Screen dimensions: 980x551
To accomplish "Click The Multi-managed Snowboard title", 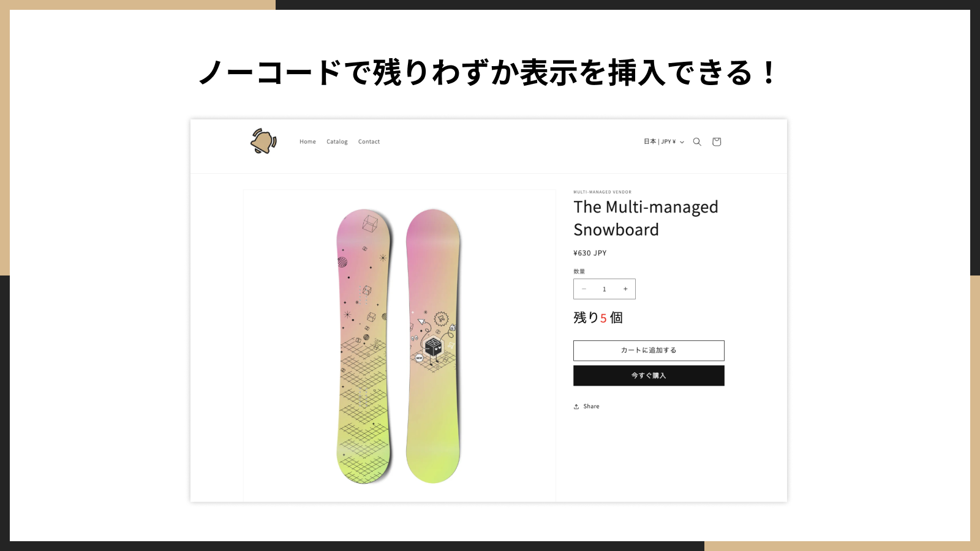I will click(x=646, y=218).
